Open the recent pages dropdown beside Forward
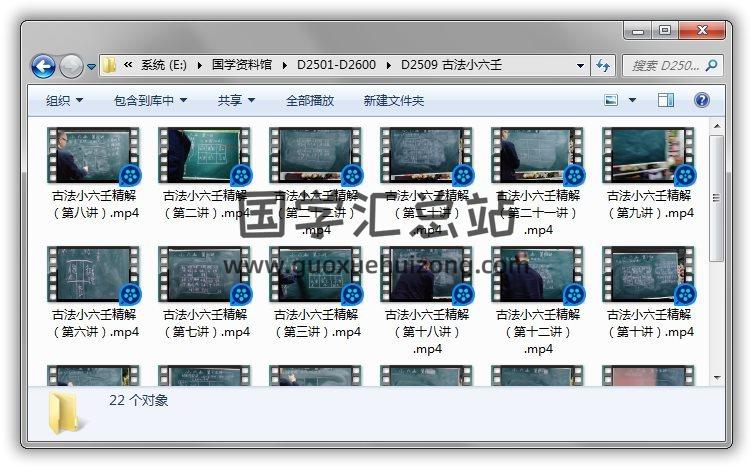The image size is (753, 469). coord(91,67)
